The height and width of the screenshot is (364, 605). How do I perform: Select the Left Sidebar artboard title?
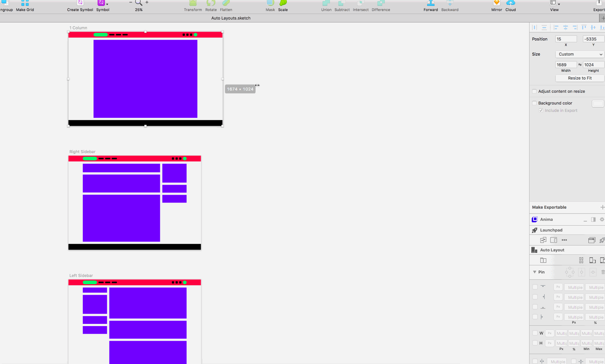pyautogui.click(x=81, y=276)
